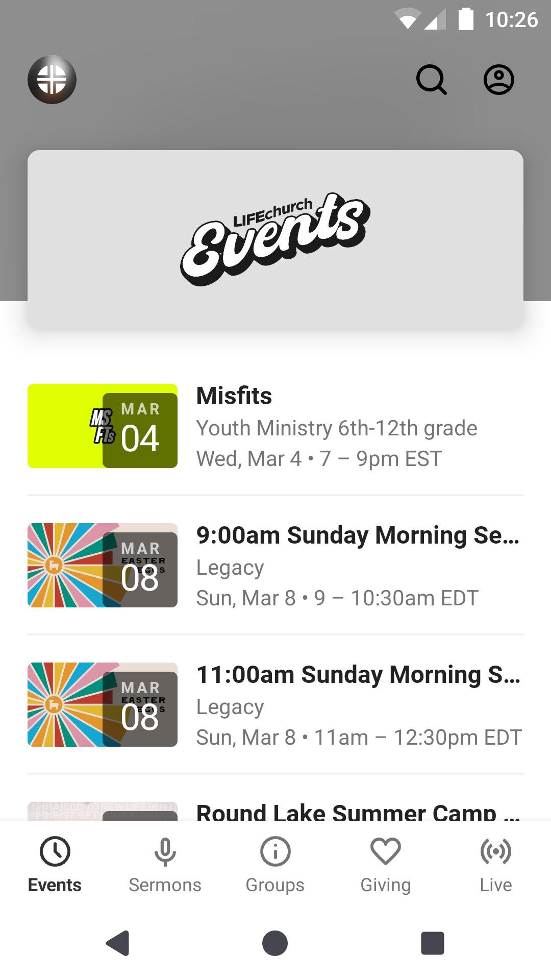Tap the church logo icon
This screenshot has height=980, width=551.
coord(52,80)
